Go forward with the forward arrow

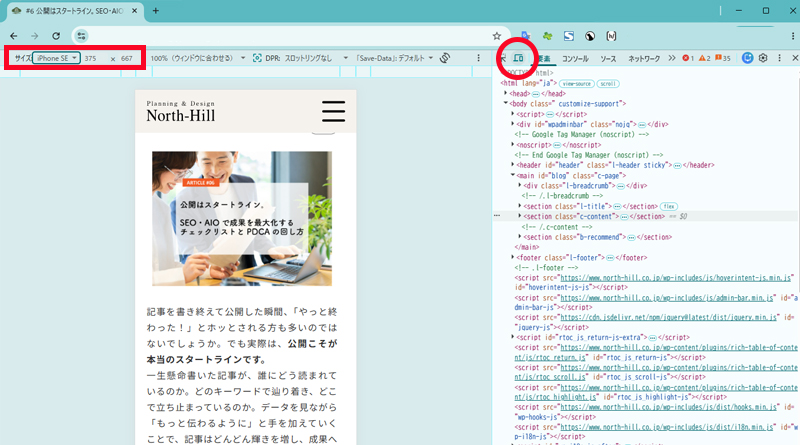click(x=35, y=36)
